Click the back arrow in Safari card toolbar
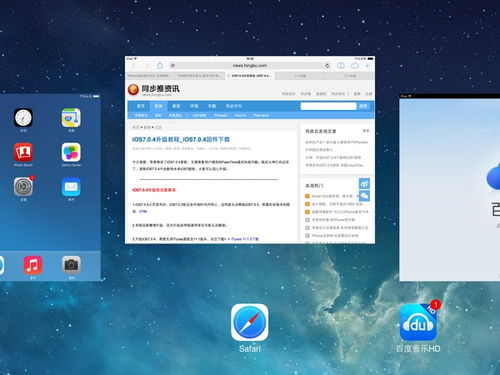The image size is (500, 375). pos(134,66)
